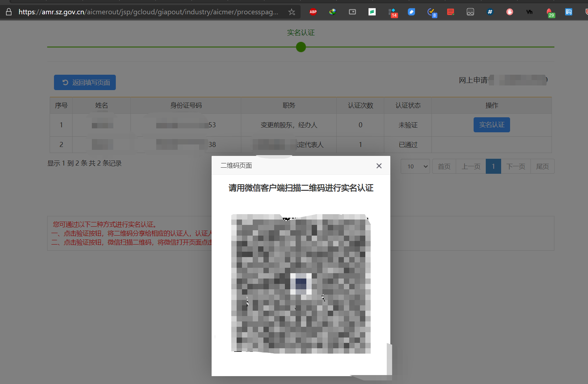This screenshot has height=384, width=588.
Task: Click the blue pen tag extension icon
Action: (411, 12)
